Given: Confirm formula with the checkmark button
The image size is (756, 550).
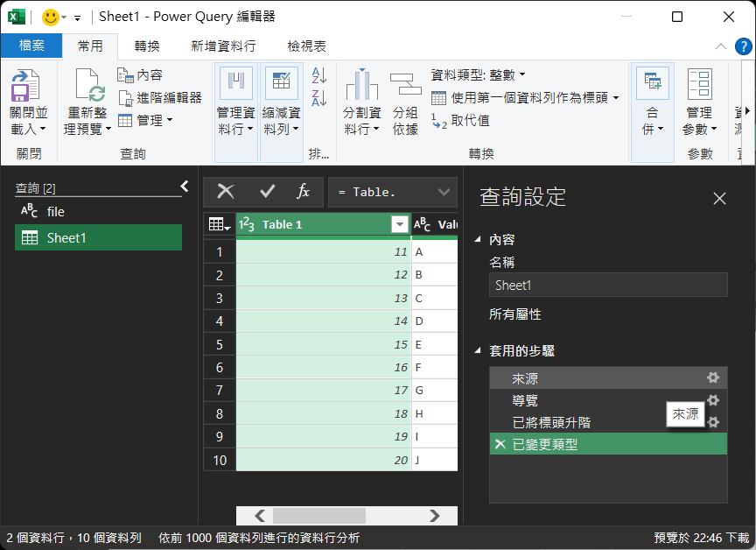Looking at the screenshot, I should (x=268, y=192).
